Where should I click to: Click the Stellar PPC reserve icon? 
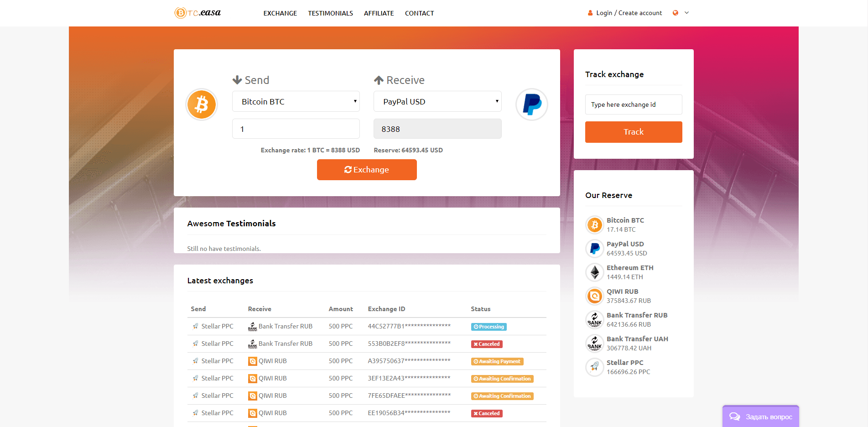594,367
